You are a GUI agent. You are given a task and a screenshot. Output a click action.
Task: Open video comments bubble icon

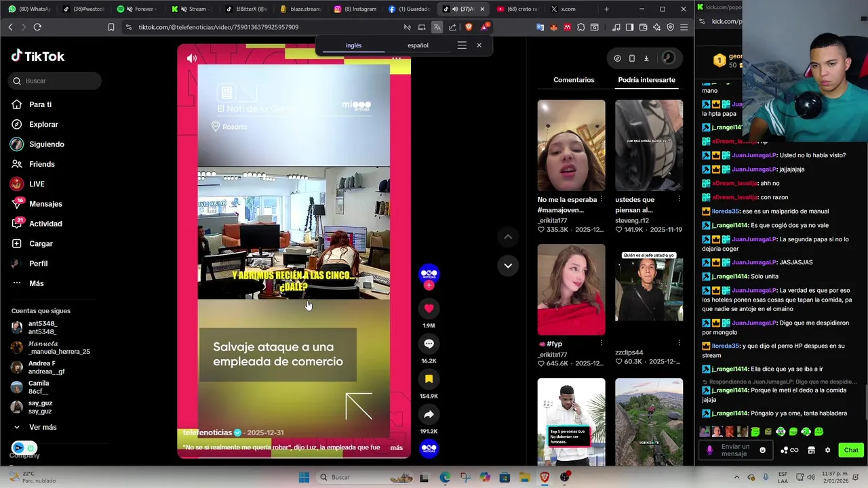click(x=429, y=344)
